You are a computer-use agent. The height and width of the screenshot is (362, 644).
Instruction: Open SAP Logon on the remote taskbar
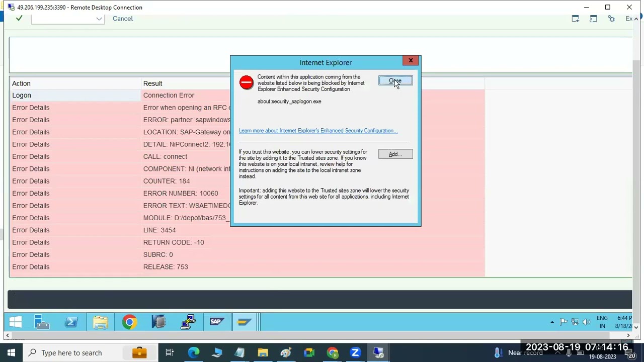(216, 322)
